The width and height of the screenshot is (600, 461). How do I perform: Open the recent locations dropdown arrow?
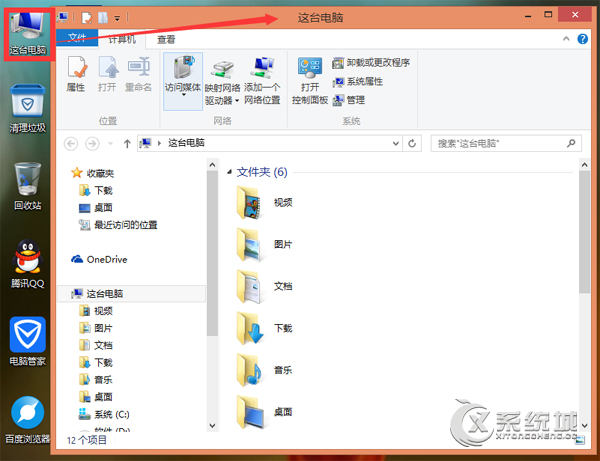point(111,143)
